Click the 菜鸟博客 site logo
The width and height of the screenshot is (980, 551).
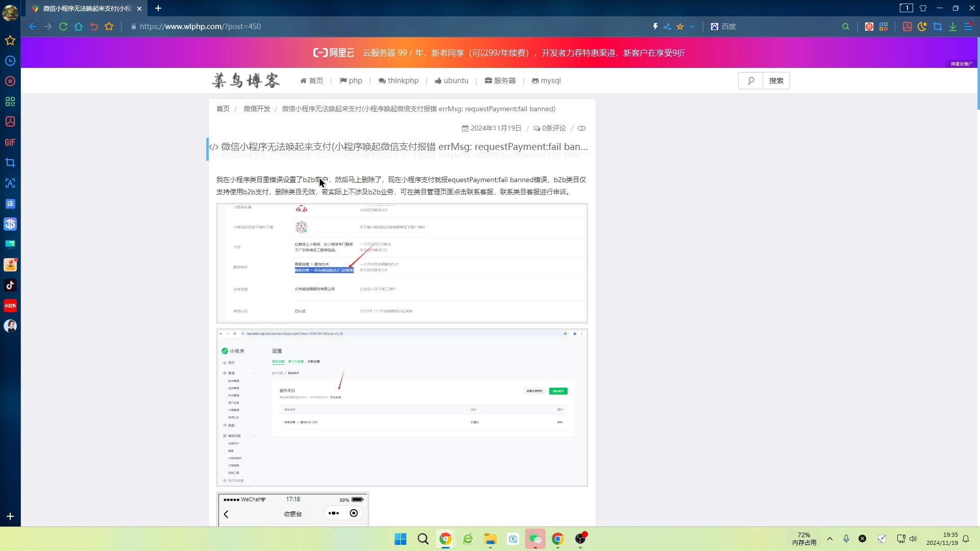point(246,81)
